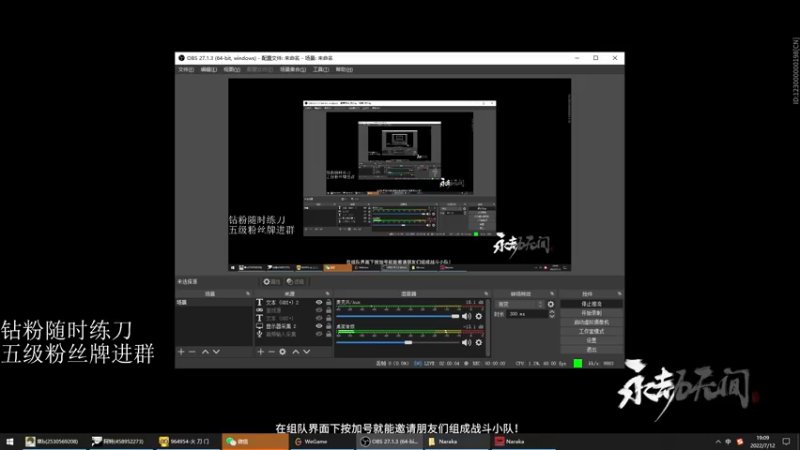Open Windows Start menu

click(10, 441)
